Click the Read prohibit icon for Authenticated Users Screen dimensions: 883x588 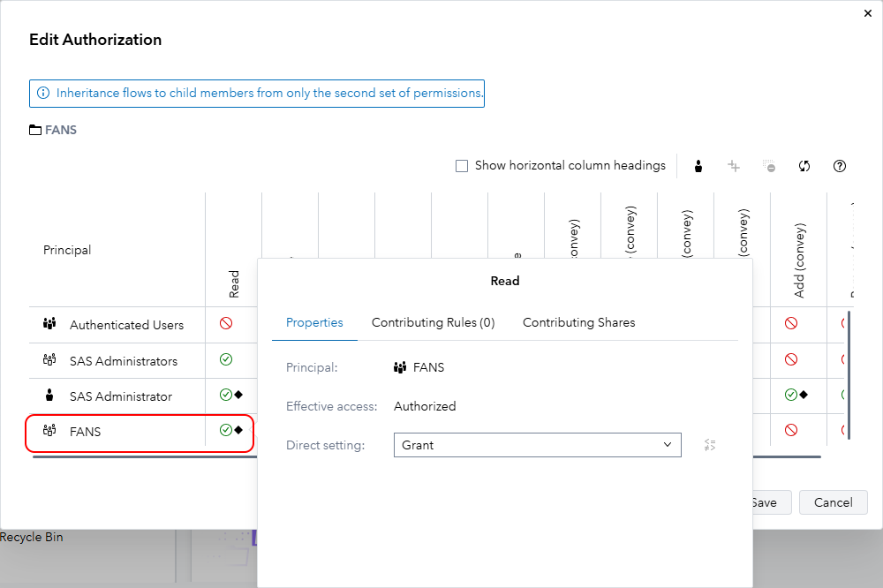point(226,324)
